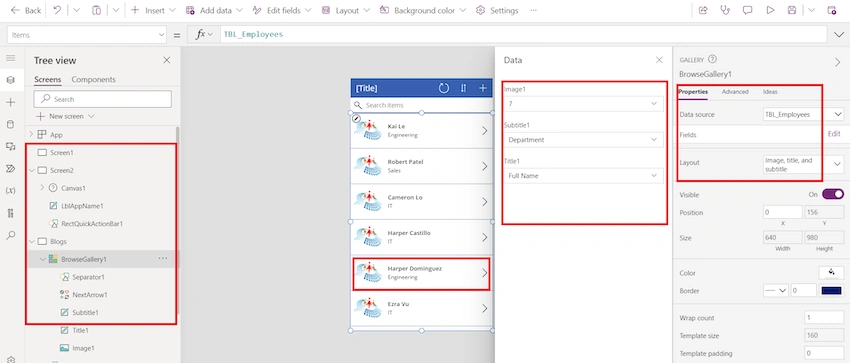Open the BrowseGallery1 more options ellipsis

(163, 258)
